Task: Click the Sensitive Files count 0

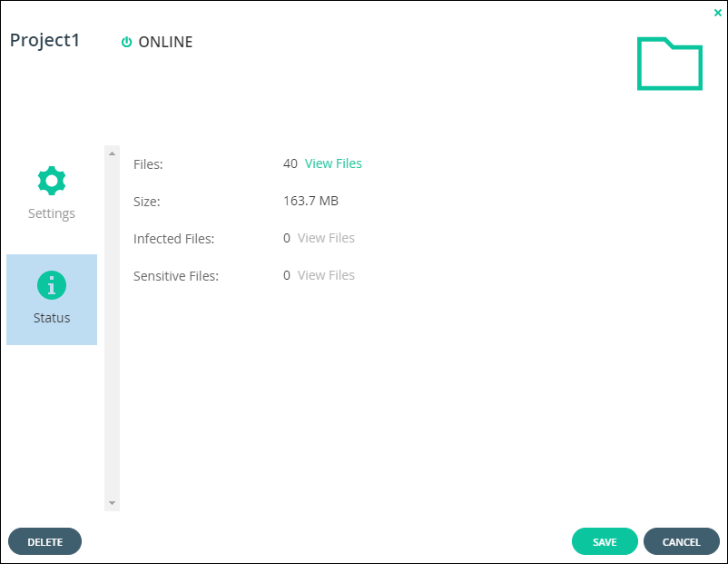Action: pyautogui.click(x=287, y=275)
